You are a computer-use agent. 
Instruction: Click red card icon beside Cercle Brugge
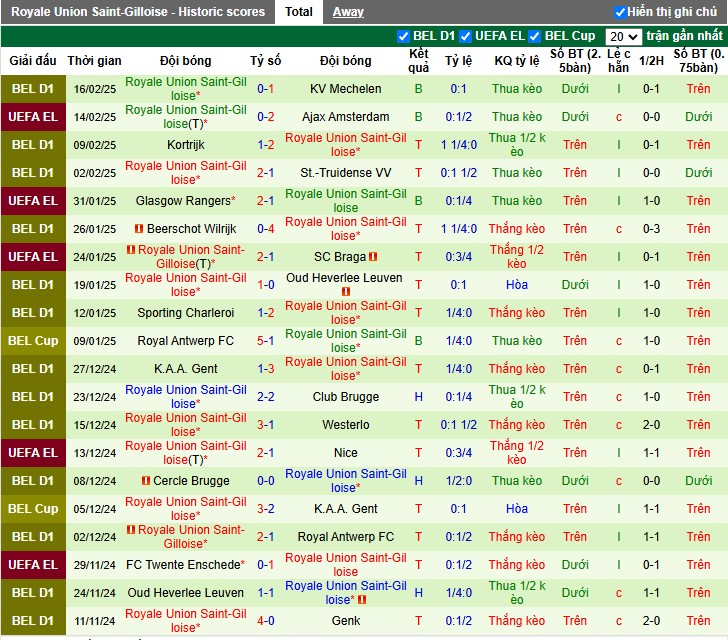click(x=146, y=481)
